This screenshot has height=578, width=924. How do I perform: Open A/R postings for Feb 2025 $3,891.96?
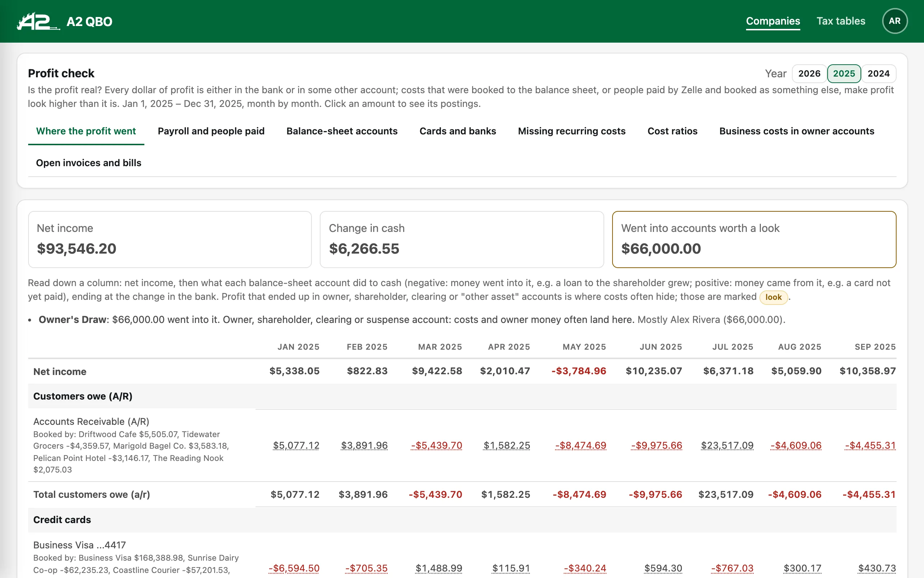(364, 445)
